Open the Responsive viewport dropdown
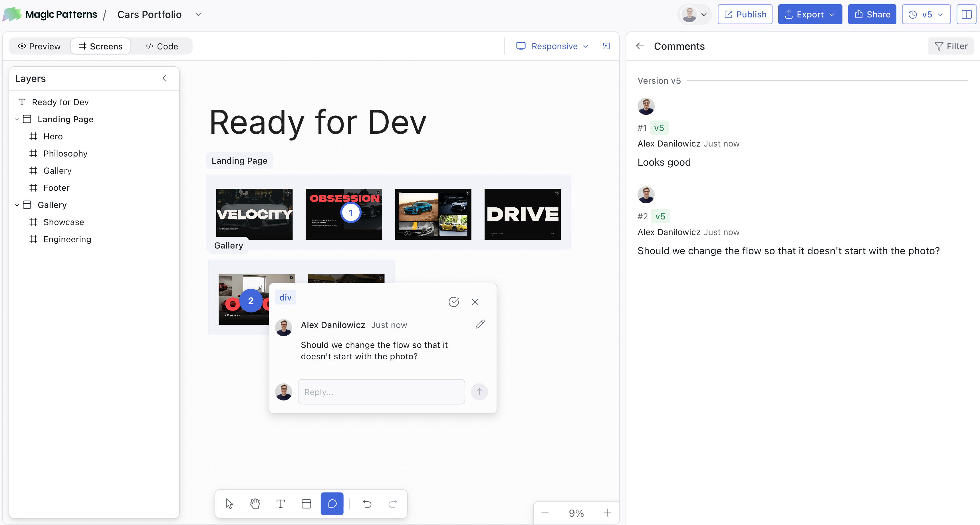Viewport: 980px width, 525px height. coord(552,46)
